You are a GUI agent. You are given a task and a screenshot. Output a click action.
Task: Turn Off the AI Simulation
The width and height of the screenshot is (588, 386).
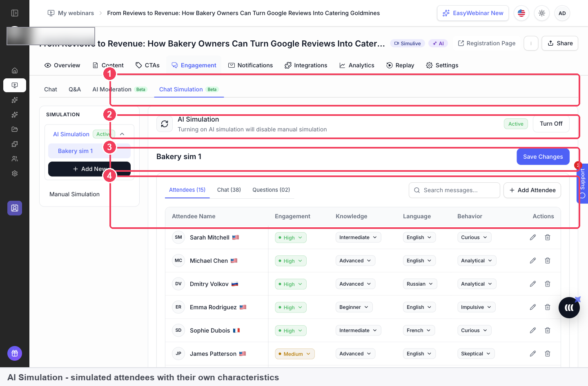(x=551, y=124)
